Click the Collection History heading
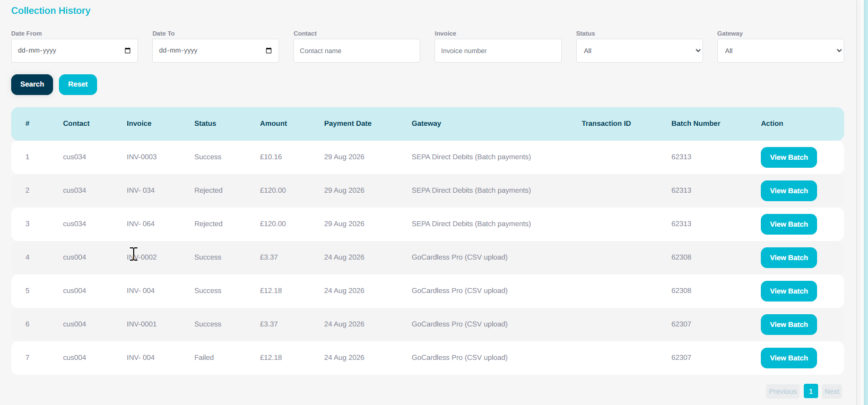Screen dimensions: 868x405 (51, 11)
